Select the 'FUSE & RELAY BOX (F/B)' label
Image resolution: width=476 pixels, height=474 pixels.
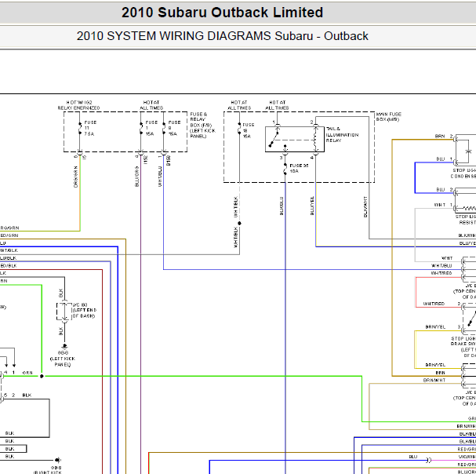(x=203, y=125)
